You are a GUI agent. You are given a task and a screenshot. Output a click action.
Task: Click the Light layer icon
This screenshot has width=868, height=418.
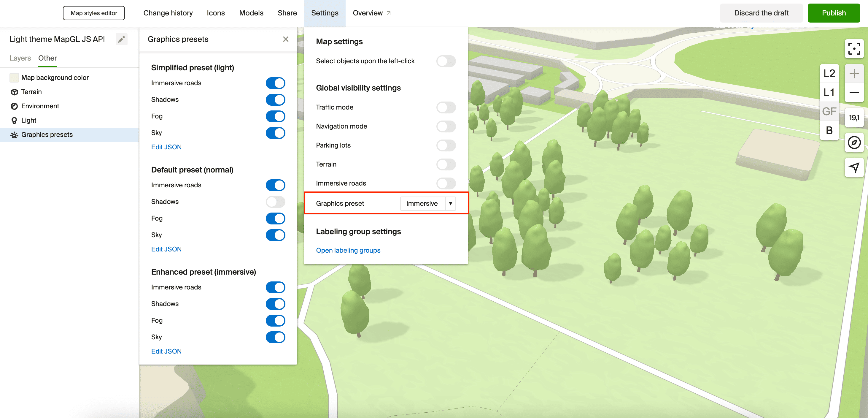[x=13, y=120]
